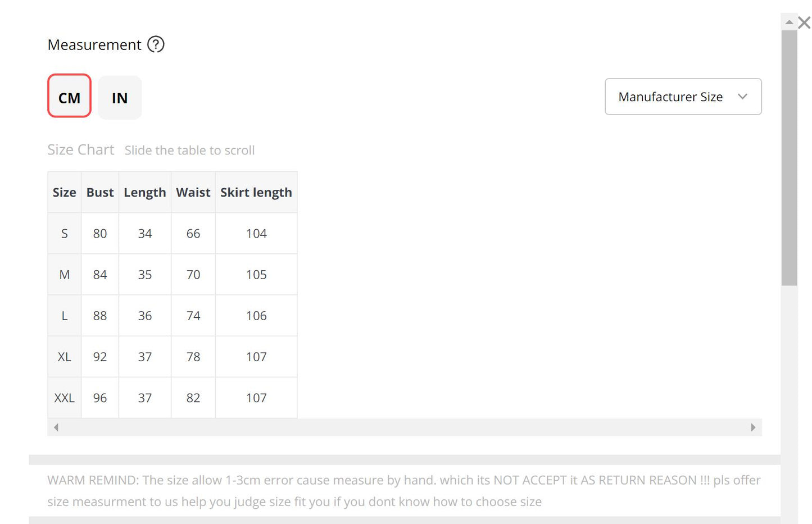The width and height of the screenshot is (812, 524).
Task: Click the Skirt length column header
Action: click(256, 193)
